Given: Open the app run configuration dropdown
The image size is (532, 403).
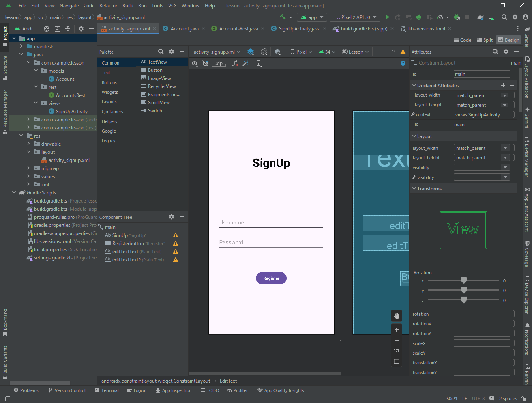Looking at the screenshot, I should tap(312, 17).
